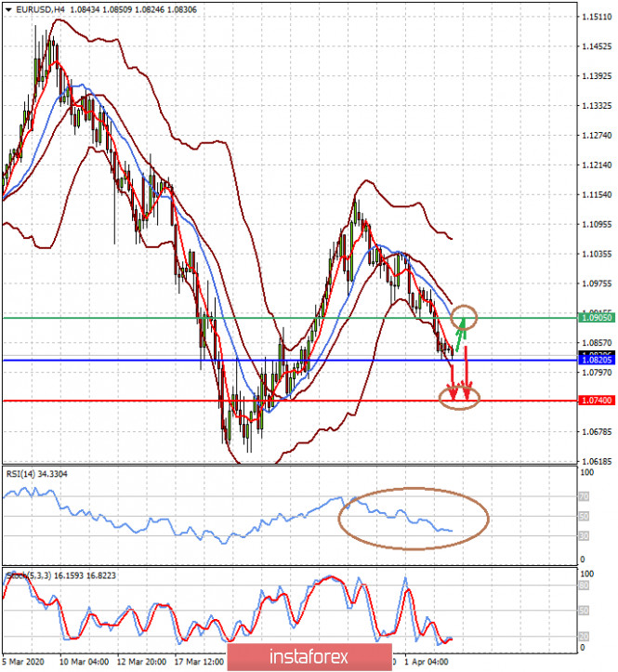Click the large brown ellipse on the RSI panel
618x672 pixels.
pyautogui.click(x=414, y=518)
